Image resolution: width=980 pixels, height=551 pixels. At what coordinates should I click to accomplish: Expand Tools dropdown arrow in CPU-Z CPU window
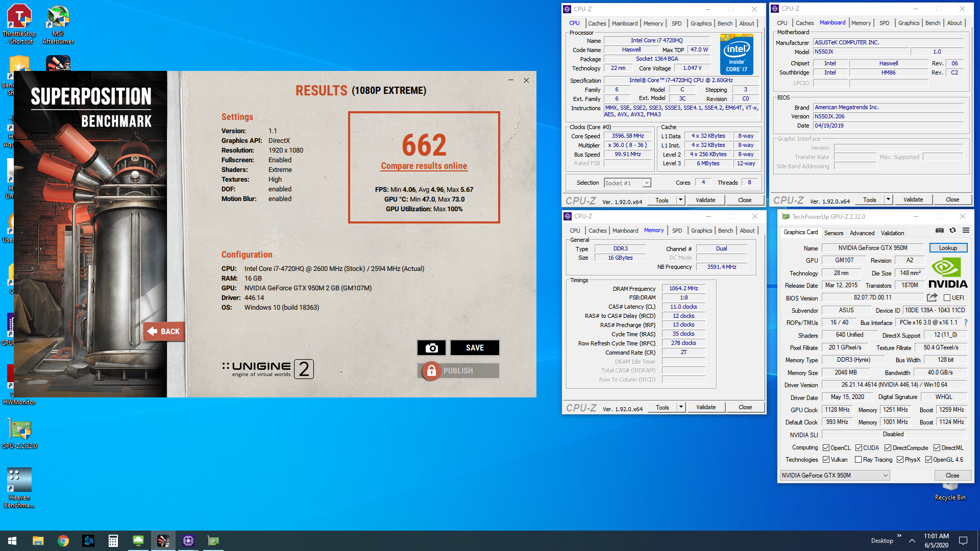point(680,200)
